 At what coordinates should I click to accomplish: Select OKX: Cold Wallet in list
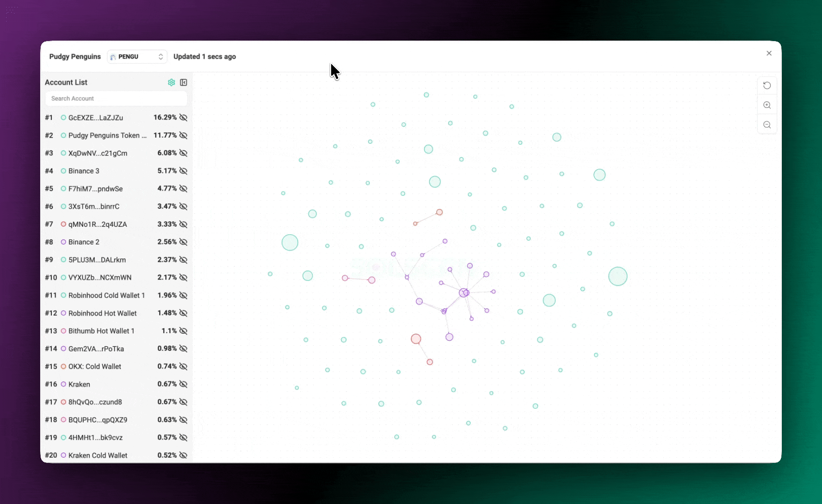point(95,367)
